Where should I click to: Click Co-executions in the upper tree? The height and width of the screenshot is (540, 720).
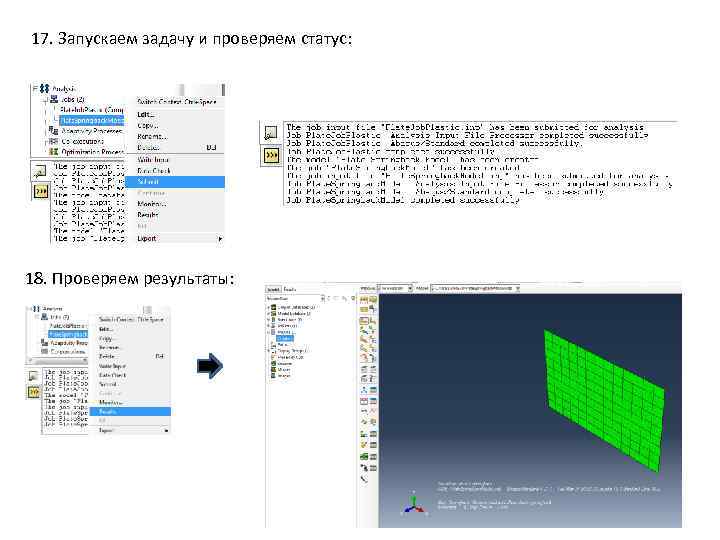(x=83, y=141)
